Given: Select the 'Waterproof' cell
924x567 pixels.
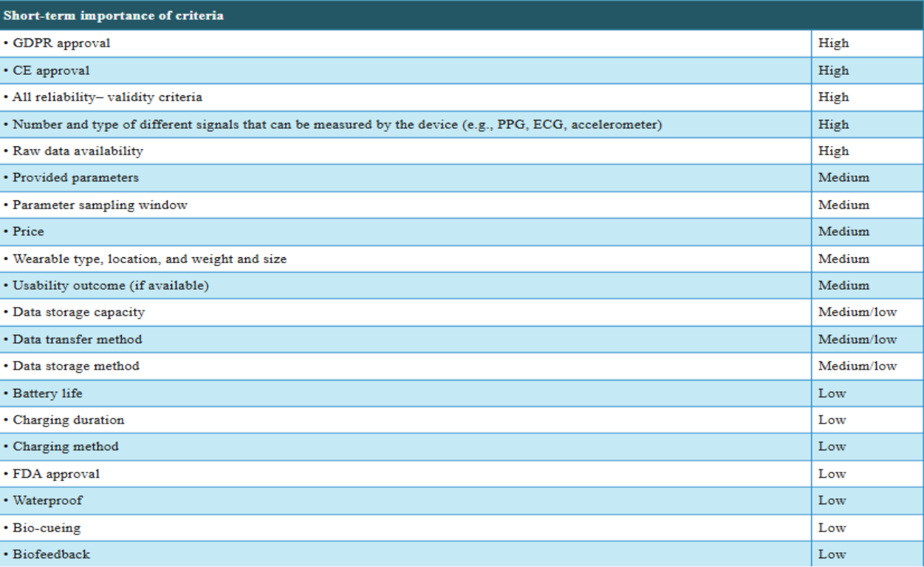Looking at the screenshot, I should (x=47, y=500).
